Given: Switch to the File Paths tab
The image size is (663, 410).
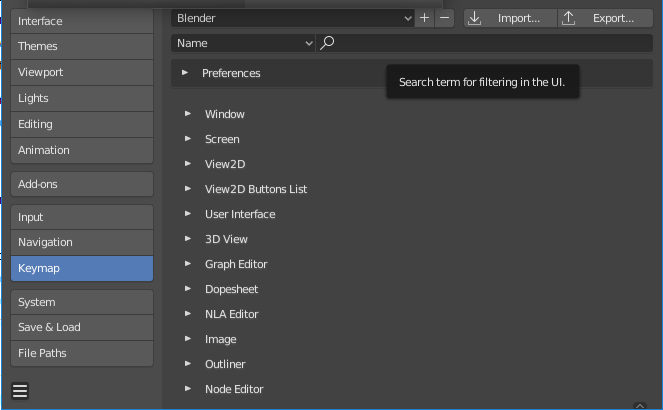Looking at the screenshot, I should pos(82,353).
